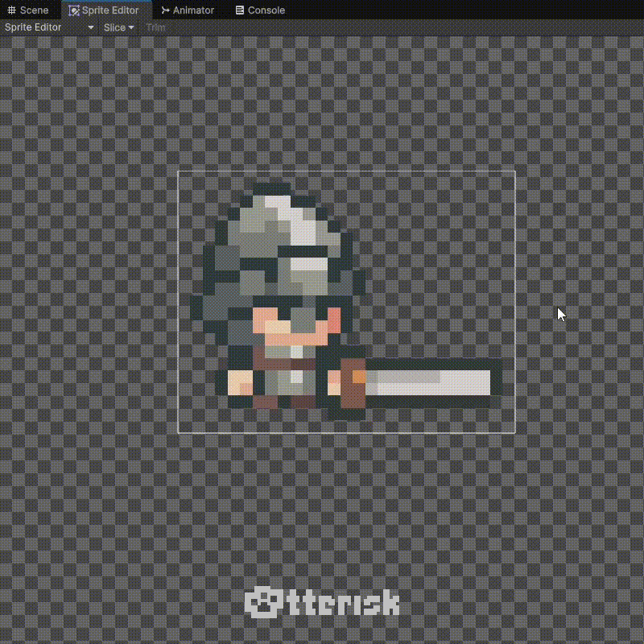This screenshot has width=644, height=644.
Task: Click the Trim button
Action: click(155, 27)
